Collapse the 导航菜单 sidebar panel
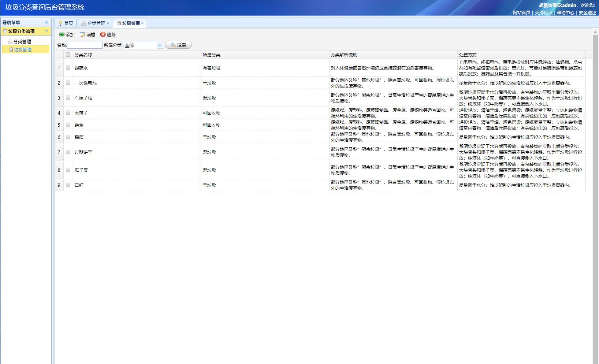599x364 pixels. [x=46, y=22]
